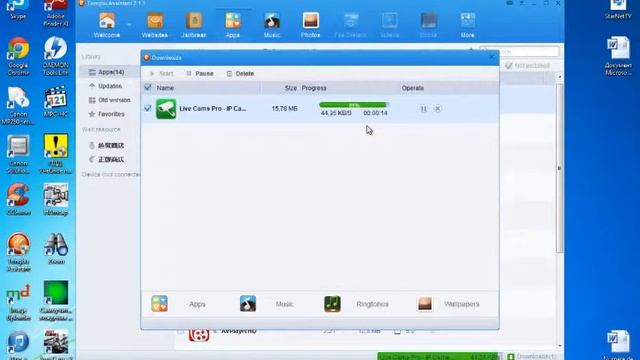Switch to the Music footer tab label
The height and width of the screenshot is (360, 640).
[x=284, y=304]
